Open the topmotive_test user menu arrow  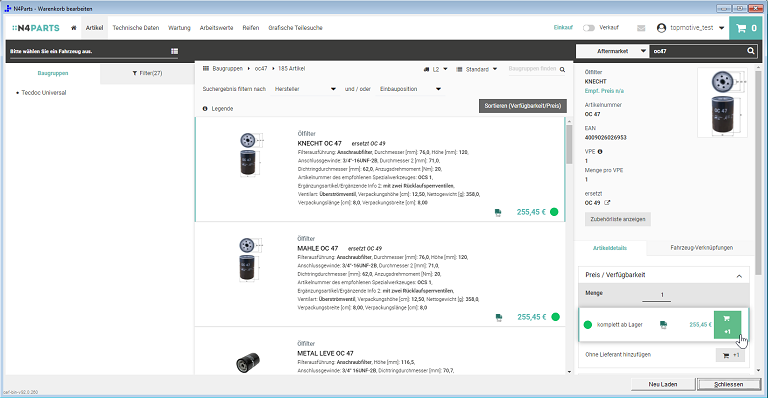721,28
